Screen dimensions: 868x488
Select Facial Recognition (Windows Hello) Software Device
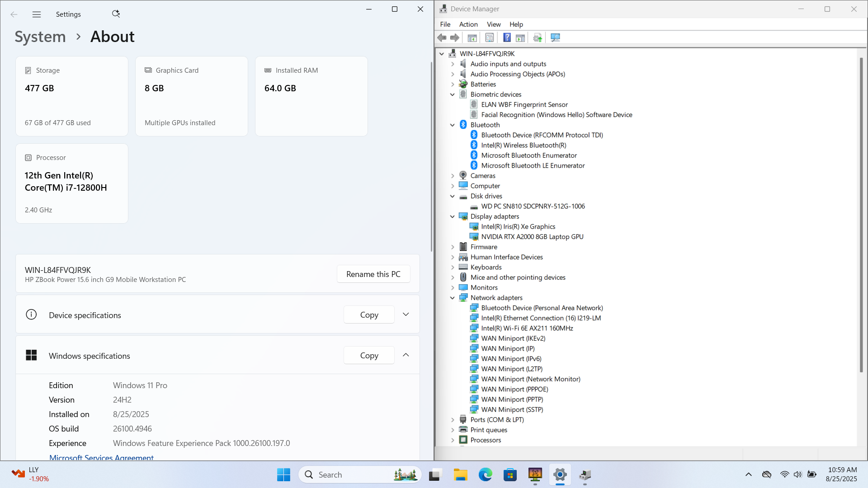click(x=557, y=115)
